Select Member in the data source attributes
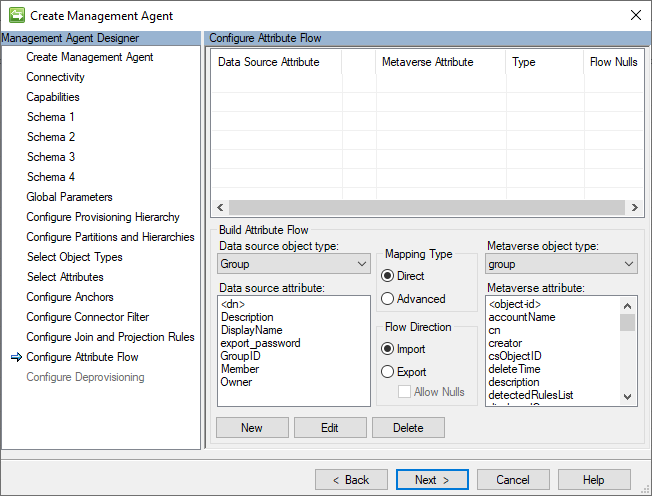The image size is (652, 496). [x=240, y=369]
